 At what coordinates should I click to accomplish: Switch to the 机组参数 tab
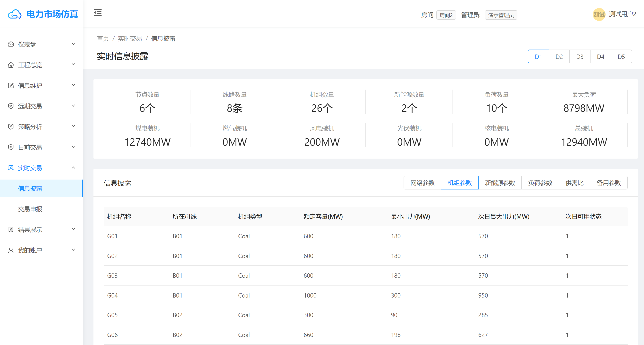(x=460, y=183)
